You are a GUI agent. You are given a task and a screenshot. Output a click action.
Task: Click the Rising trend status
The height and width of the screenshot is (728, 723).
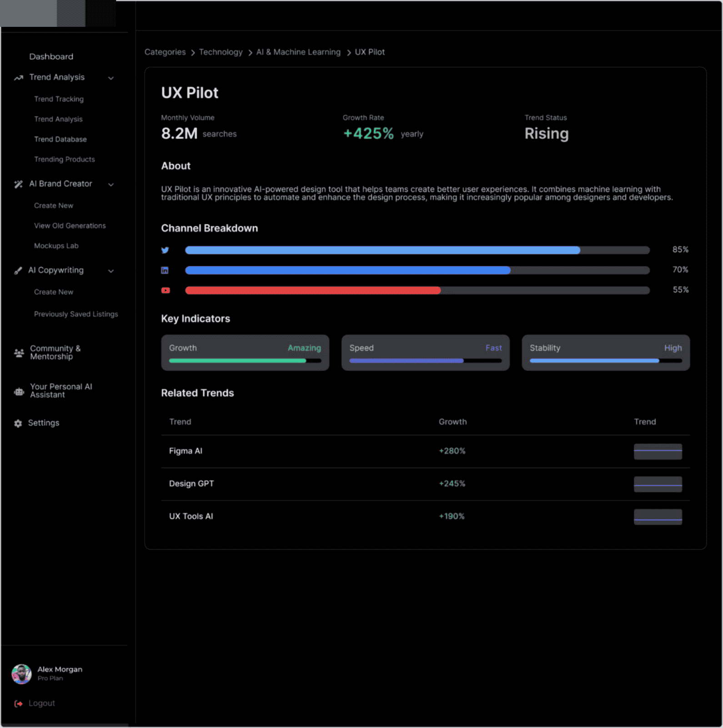pos(547,134)
